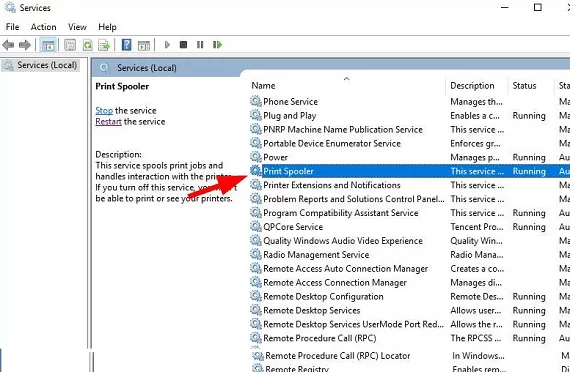
Task: Open the File menu
Action: pyautogui.click(x=12, y=27)
